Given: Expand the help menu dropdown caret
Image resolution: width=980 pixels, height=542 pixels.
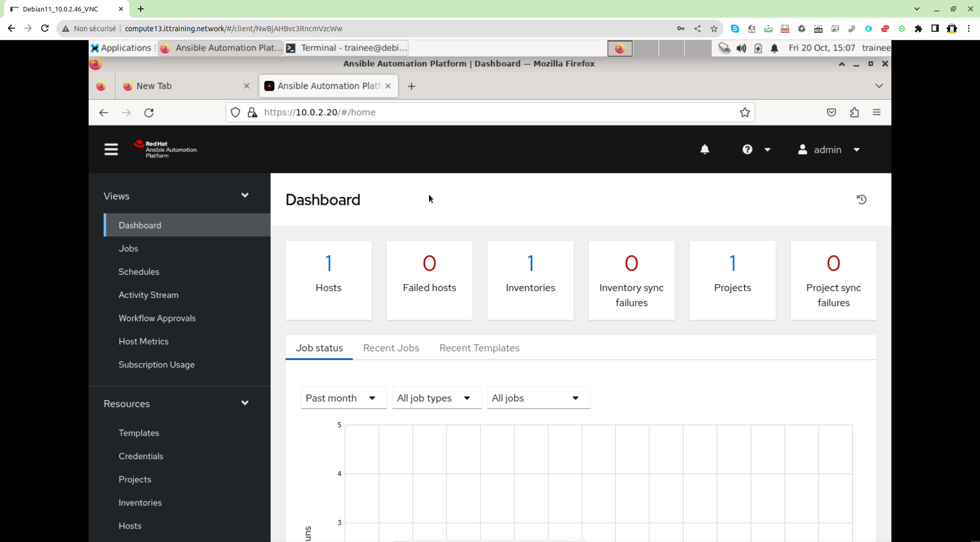Looking at the screenshot, I should click(767, 150).
